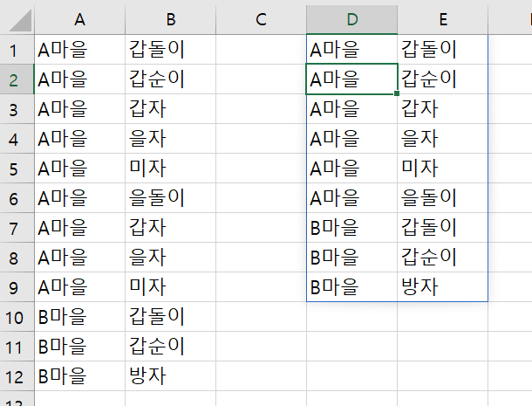Viewport: 532px width, 406px height.
Task: Select row 8 header
Action: 17,258
